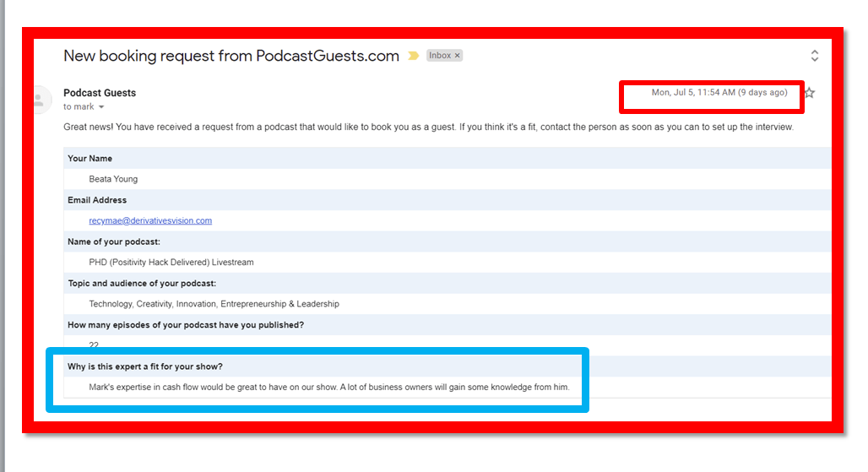Remove the Inbox label with its x
The image size is (868, 472).
click(x=458, y=56)
